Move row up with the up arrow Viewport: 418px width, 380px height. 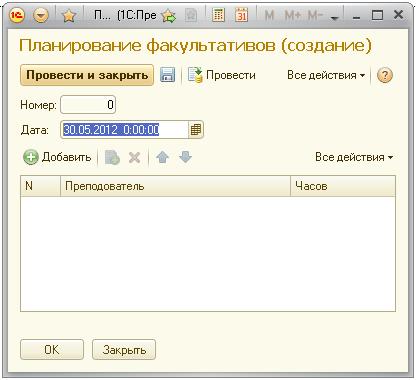click(x=162, y=157)
